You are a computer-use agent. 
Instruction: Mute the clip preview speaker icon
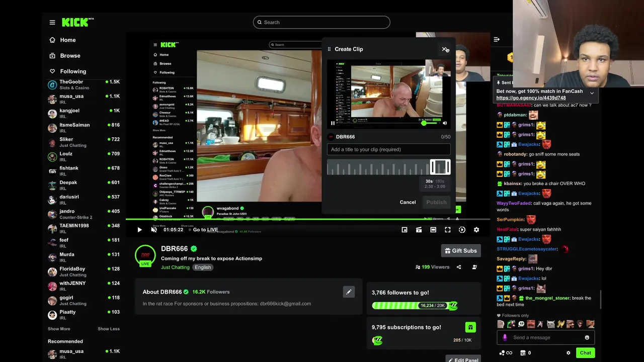[x=445, y=123]
